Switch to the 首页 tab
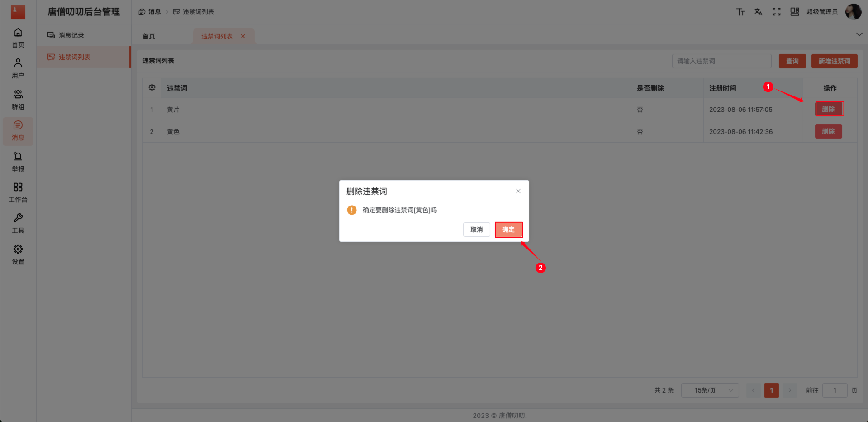 148,36
